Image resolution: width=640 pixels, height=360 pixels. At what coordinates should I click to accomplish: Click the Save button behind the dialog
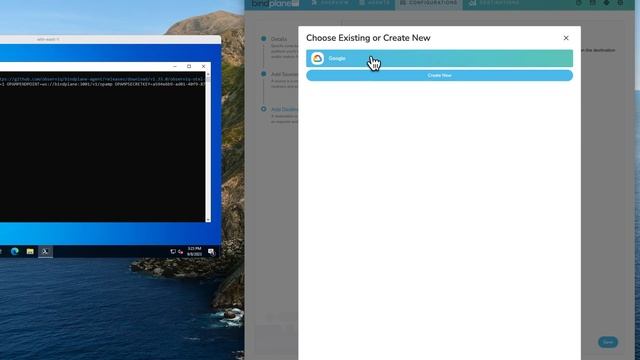point(608,342)
